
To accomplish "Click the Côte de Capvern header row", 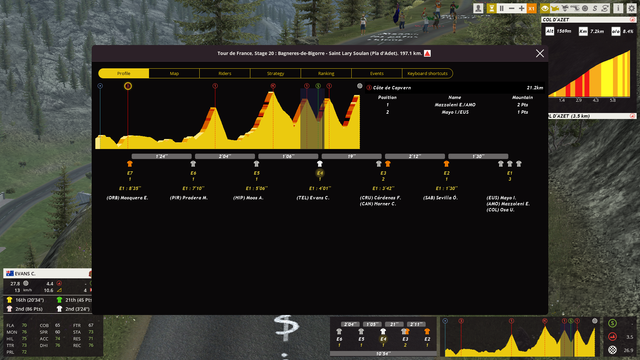I will (455, 88).
